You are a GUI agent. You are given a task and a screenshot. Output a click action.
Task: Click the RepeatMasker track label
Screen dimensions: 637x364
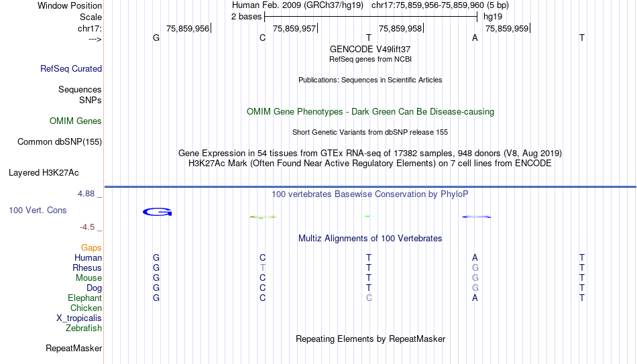coord(74,348)
